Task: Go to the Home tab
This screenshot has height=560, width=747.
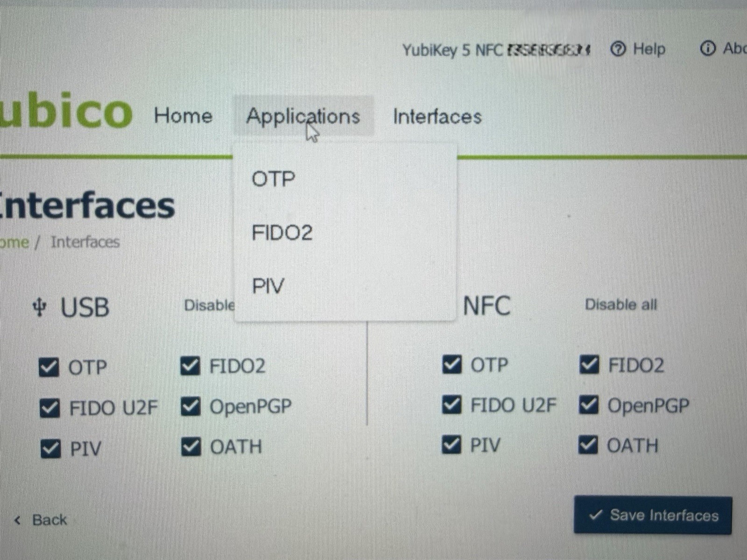Action: [x=183, y=115]
